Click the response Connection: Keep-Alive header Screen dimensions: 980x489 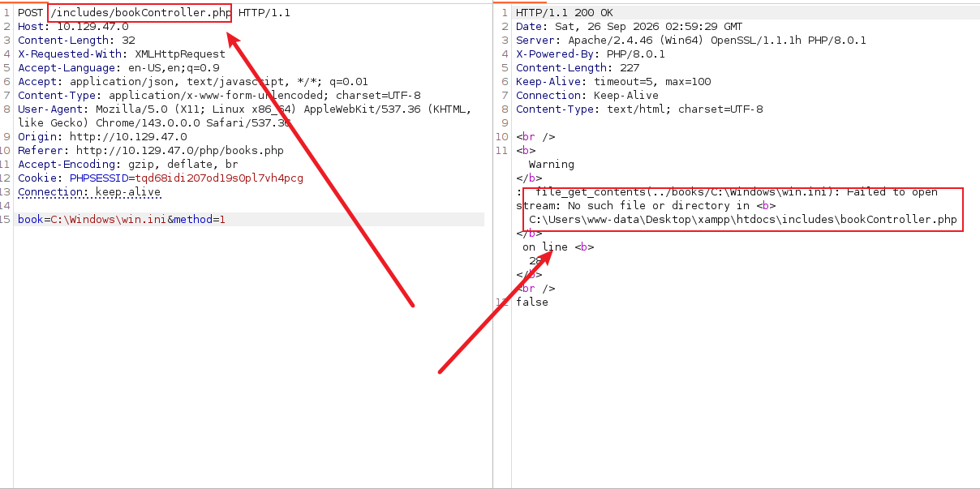587,96
